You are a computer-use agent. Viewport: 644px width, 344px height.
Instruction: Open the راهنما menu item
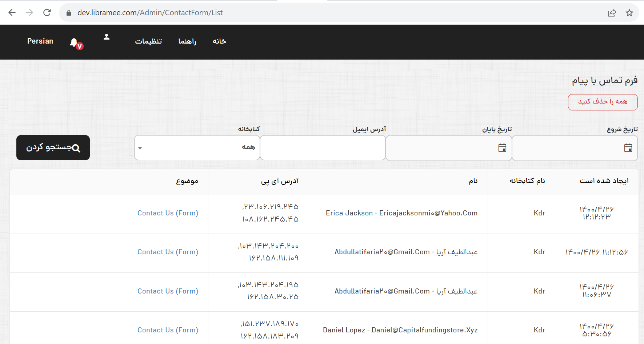pyautogui.click(x=187, y=41)
